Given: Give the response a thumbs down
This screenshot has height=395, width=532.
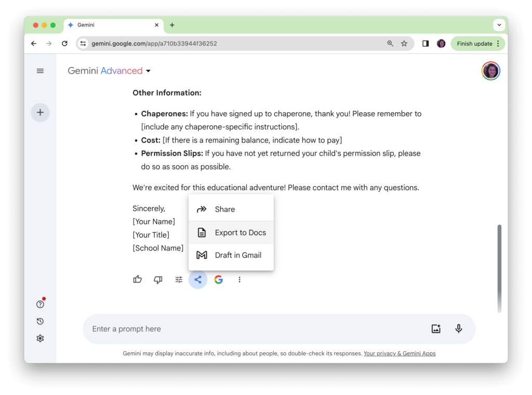Looking at the screenshot, I should (158, 280).
